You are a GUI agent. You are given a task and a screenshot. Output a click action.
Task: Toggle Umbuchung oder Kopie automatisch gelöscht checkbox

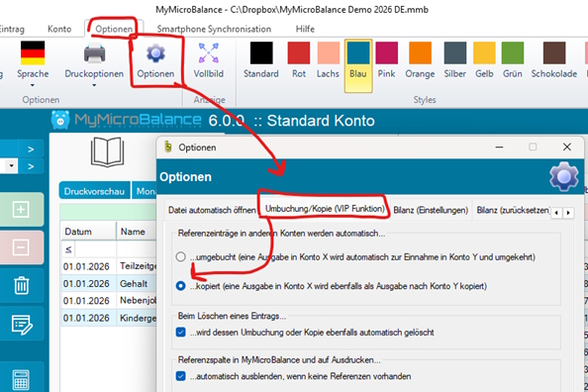[x=181, y=333]
